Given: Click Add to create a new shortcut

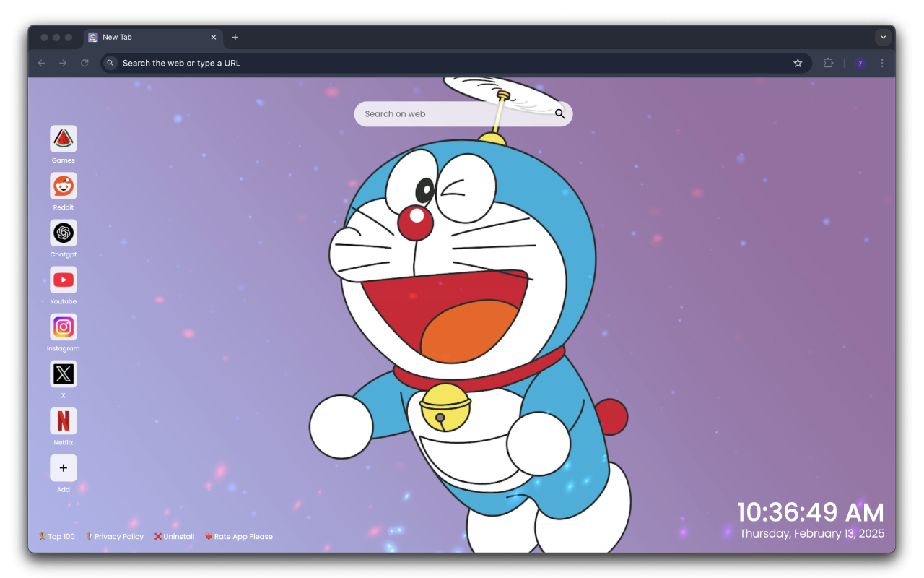Looking at the screenshot, I should pyautogui.click(x=63, y=467).
